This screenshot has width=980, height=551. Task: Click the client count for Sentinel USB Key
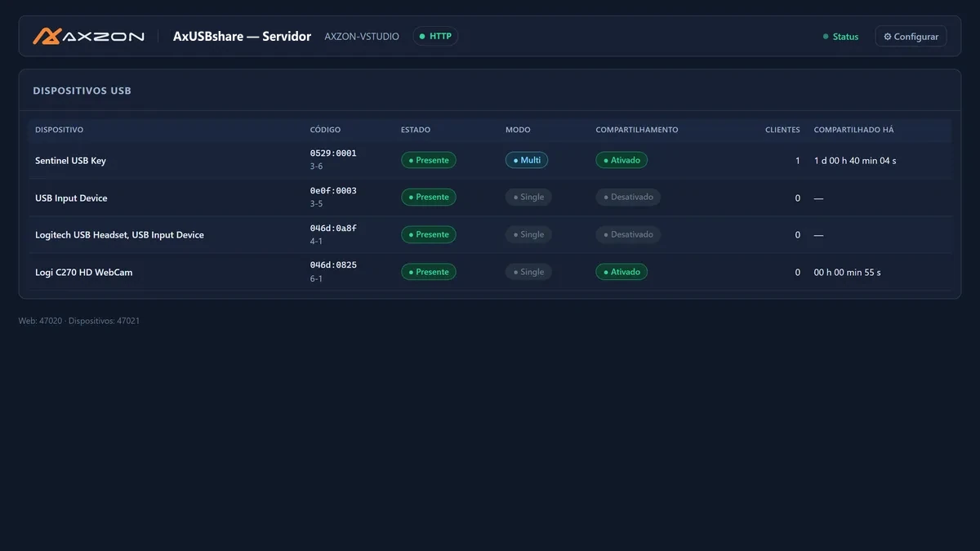tap(798, 161)
